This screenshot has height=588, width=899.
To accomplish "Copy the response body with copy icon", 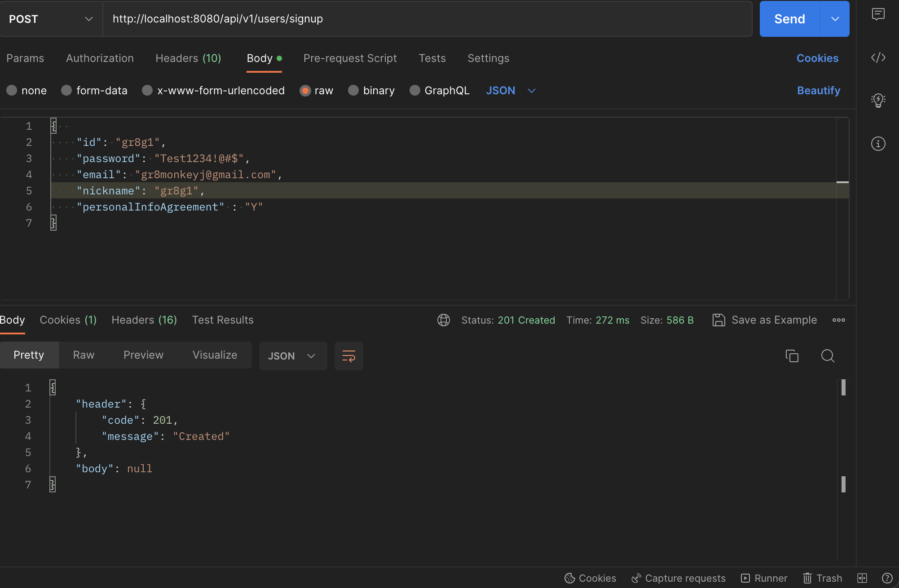I will point(792,356).
